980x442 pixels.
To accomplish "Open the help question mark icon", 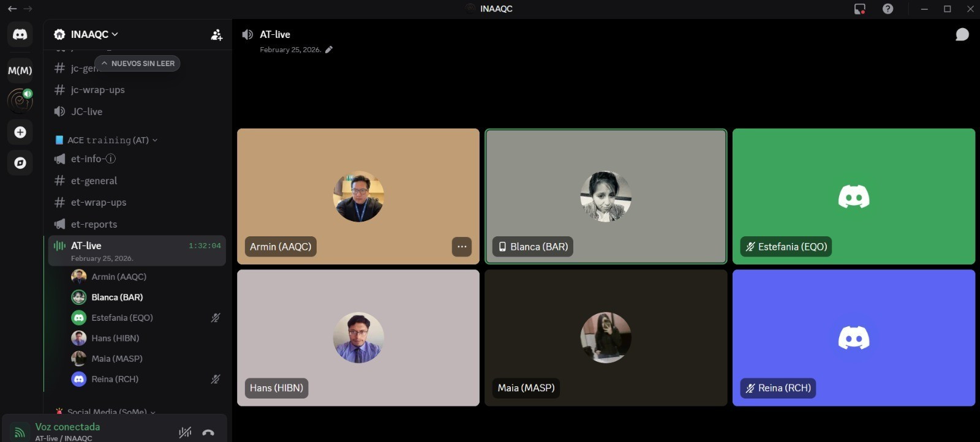I will point(888,9).
